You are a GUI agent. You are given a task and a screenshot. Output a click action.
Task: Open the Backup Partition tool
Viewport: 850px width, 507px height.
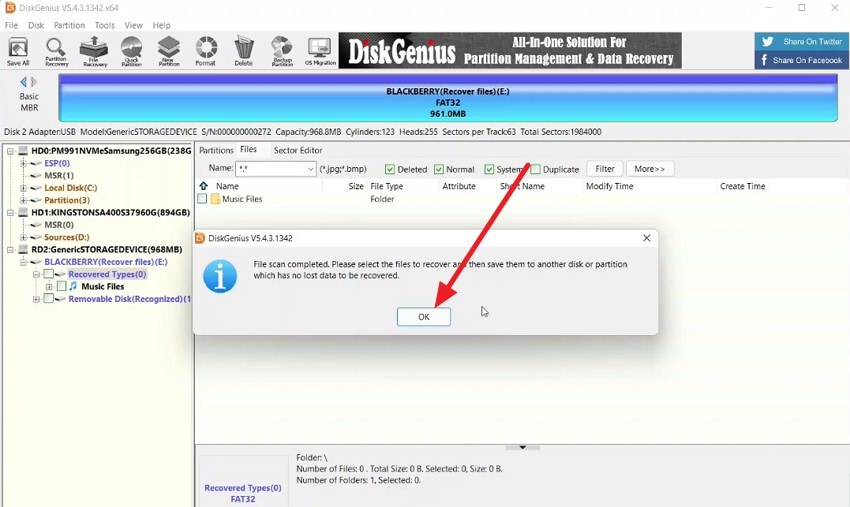coord(282,52)
